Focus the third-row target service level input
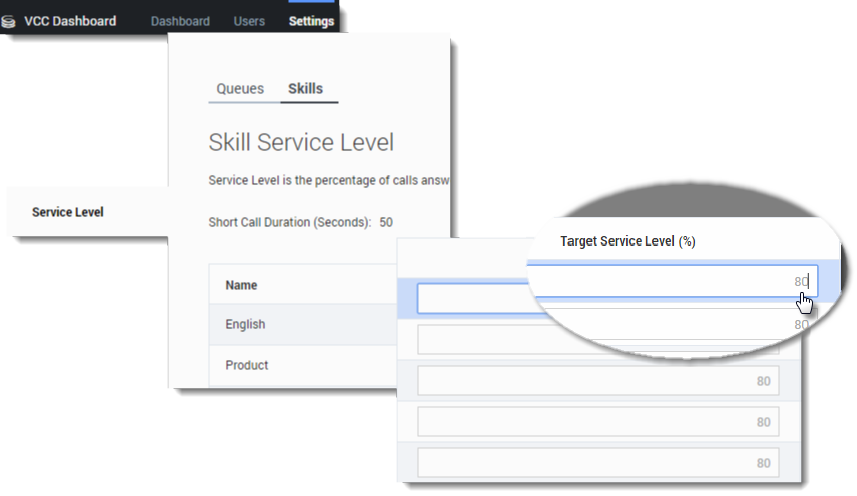The image size is (857, 496). coord(597,381)
